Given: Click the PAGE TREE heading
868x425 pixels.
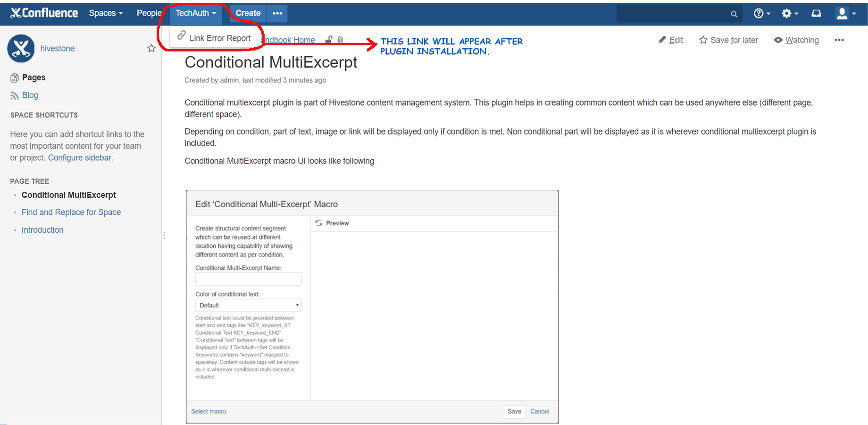Looking at the screenshot, I should [x=30, y=181].
